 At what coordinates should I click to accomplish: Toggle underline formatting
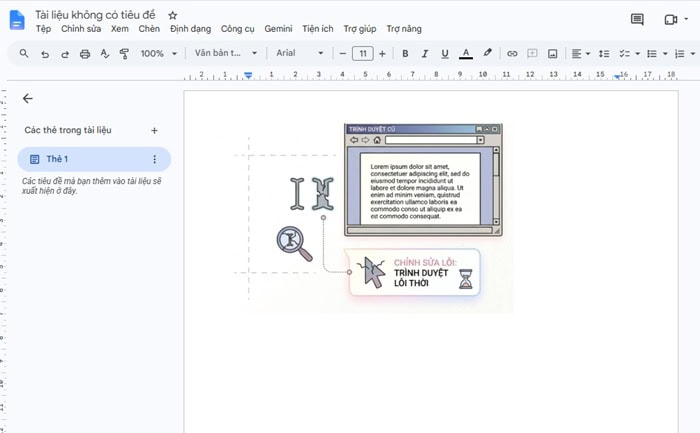pos(445,54)
